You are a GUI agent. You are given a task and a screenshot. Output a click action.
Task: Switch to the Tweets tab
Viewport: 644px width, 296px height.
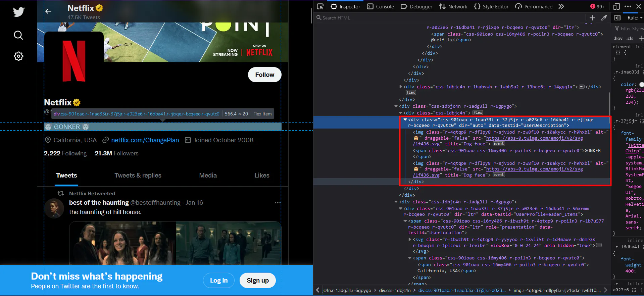66,176
